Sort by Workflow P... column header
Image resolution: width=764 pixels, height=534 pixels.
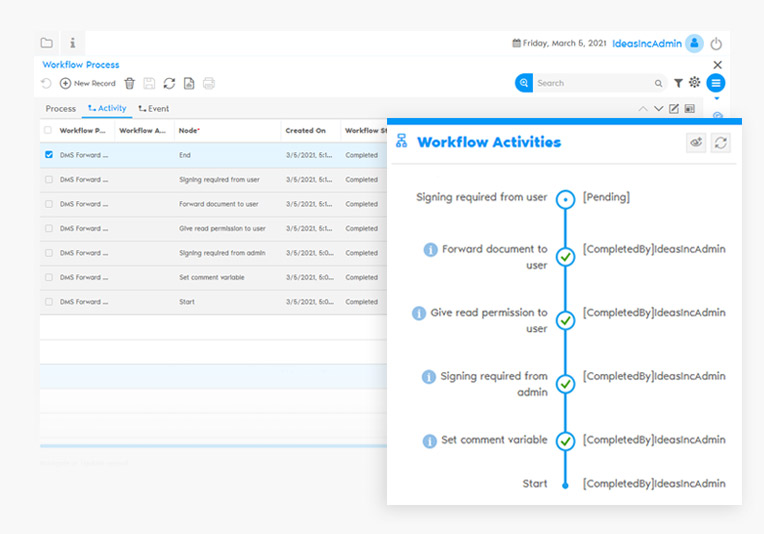82,131
